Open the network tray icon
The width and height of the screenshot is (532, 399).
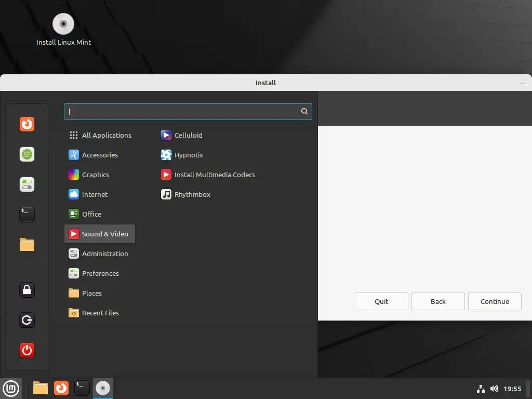(x=481, y=389)
